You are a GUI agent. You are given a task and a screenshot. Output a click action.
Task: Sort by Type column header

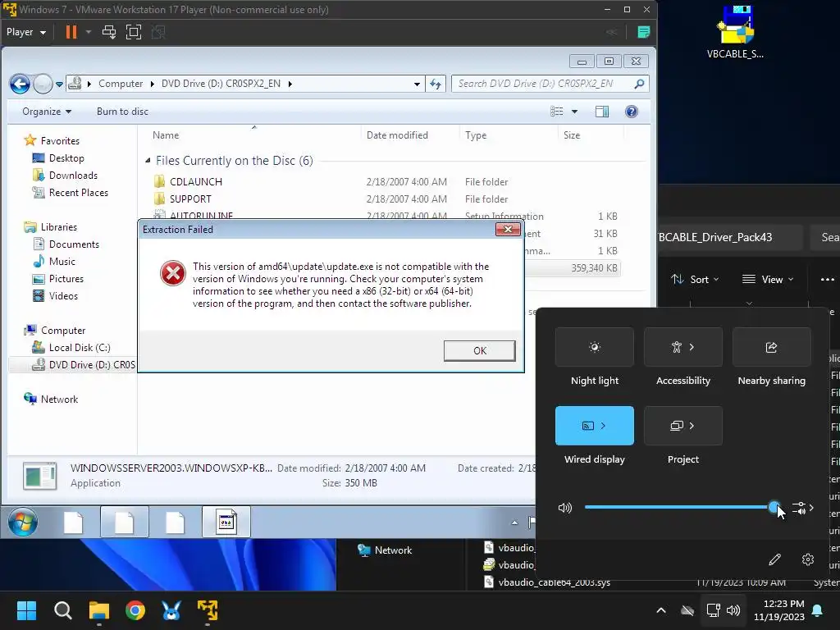pos(476,135)
